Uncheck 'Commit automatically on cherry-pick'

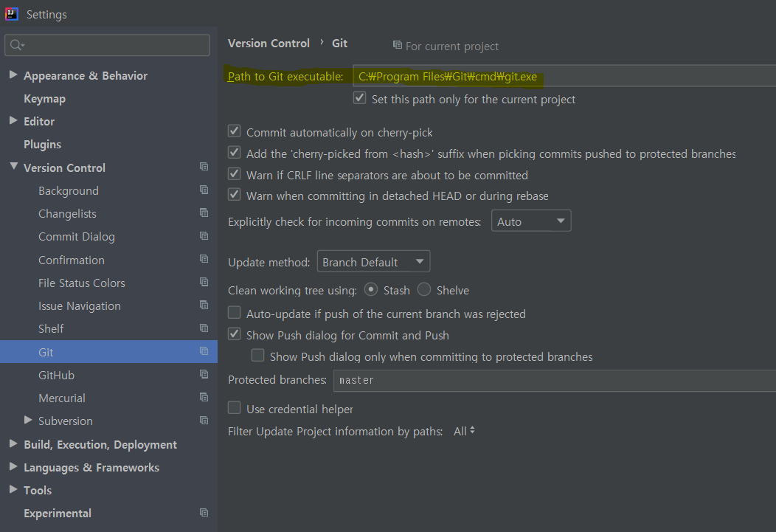[234, 131]
